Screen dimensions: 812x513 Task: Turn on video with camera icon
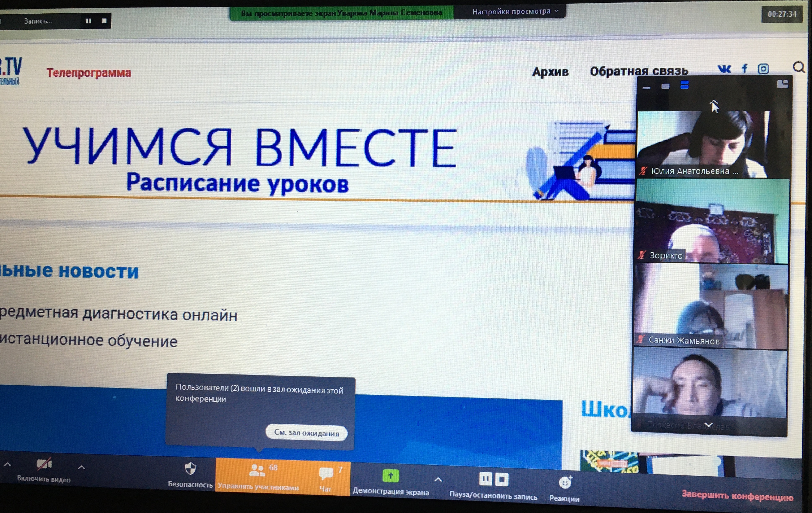coord(44,464)
